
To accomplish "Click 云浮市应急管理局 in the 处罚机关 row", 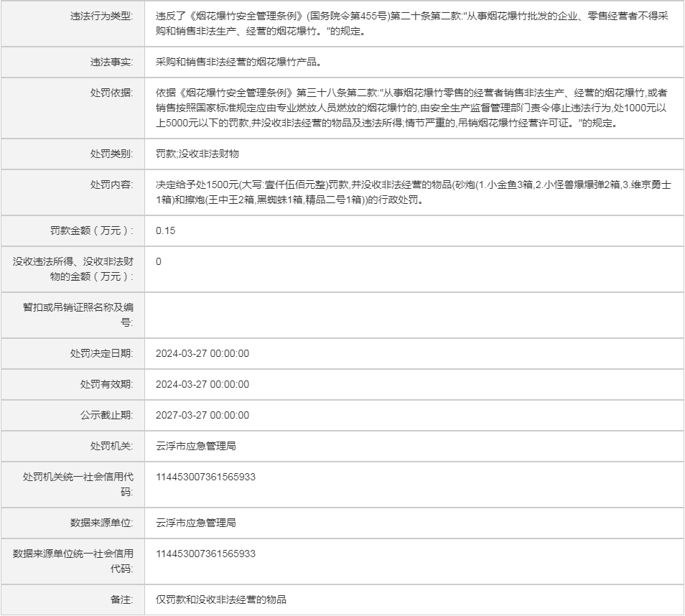I will click(195, 446).
